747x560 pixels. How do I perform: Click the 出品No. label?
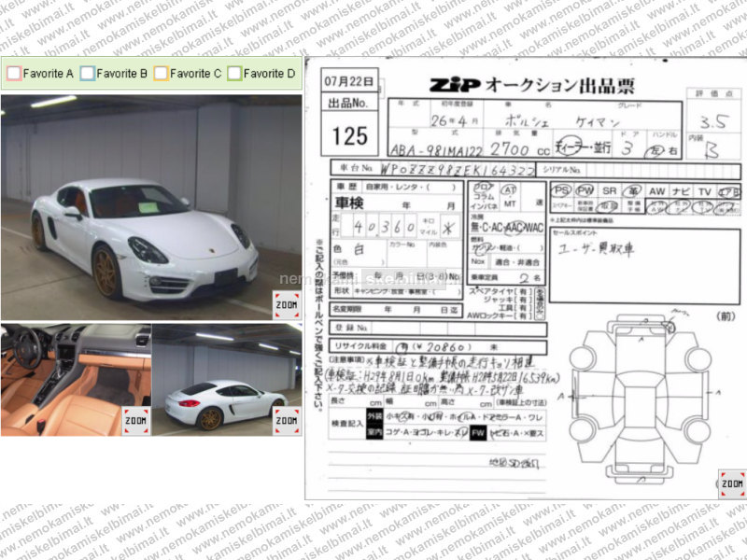(x=347, y=103)
